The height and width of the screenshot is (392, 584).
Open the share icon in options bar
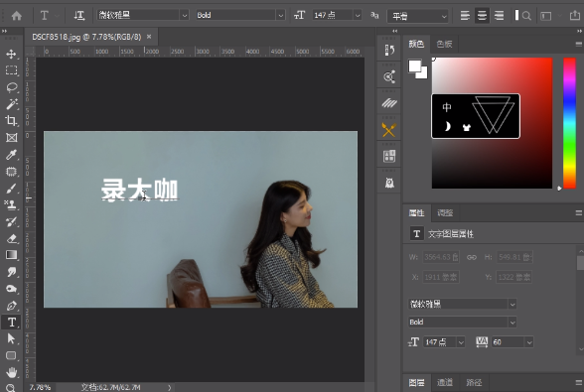coord(575,15)
